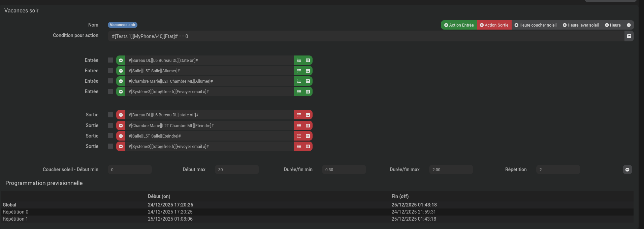Add Heure lever soleil schedule
The image size is (644, 229).
(x=581, y=25)
